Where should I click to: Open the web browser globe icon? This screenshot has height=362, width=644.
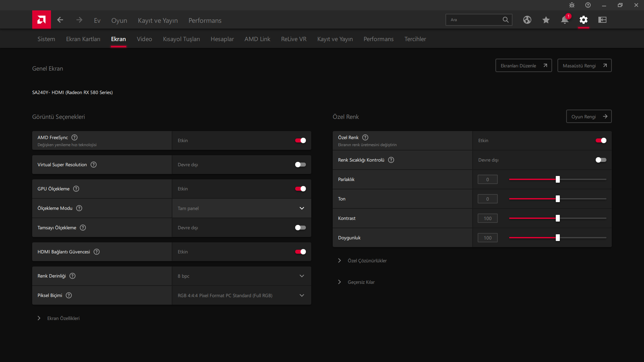(x=527, y=20)
